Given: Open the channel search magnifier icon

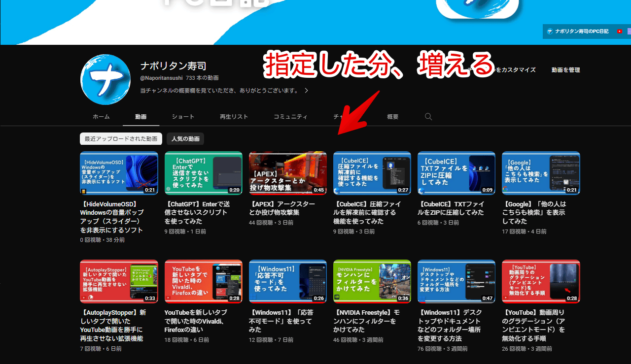Looking at the screenshot, I should pyautogui.click(x=428, y=117).
